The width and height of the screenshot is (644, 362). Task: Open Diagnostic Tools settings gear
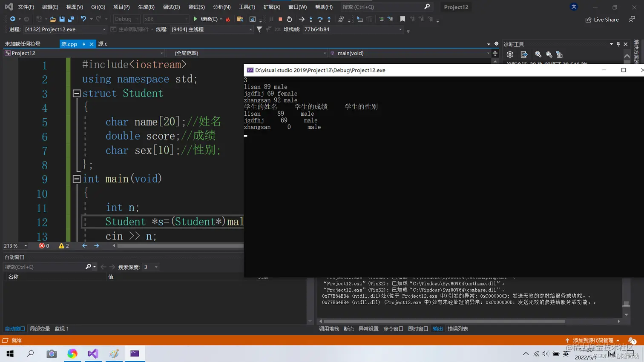click(510, 54)
